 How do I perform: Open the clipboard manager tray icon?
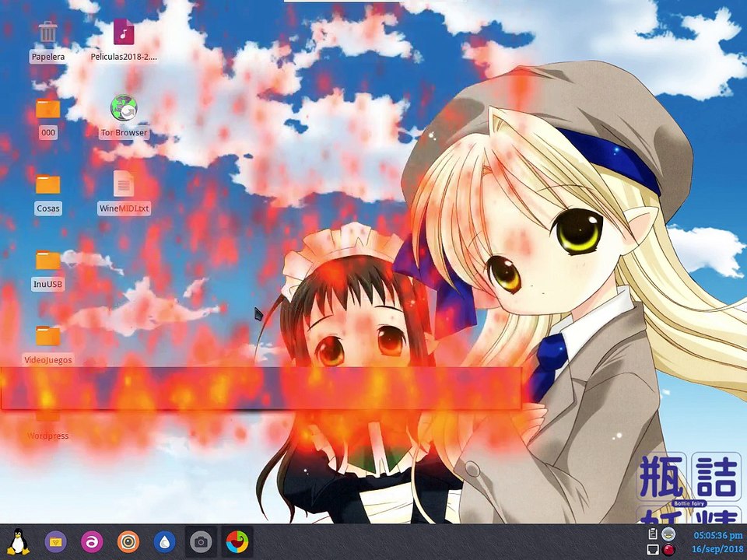[x=653, y=534]
